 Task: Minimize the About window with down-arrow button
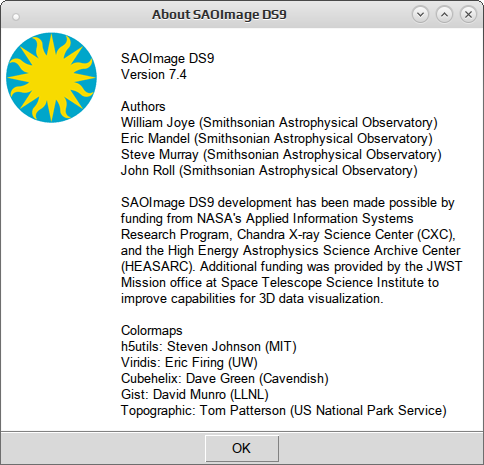tap(420, 15)
